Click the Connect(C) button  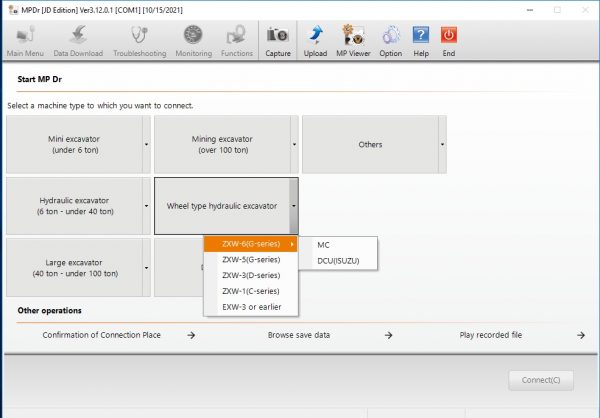coord(541,380)
